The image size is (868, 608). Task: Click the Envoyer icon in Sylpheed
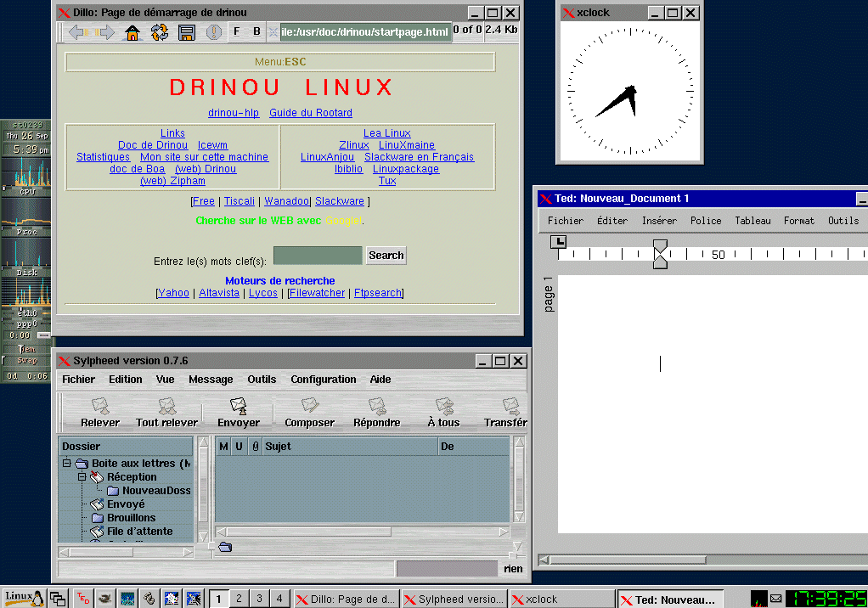[x=239, y=413]
